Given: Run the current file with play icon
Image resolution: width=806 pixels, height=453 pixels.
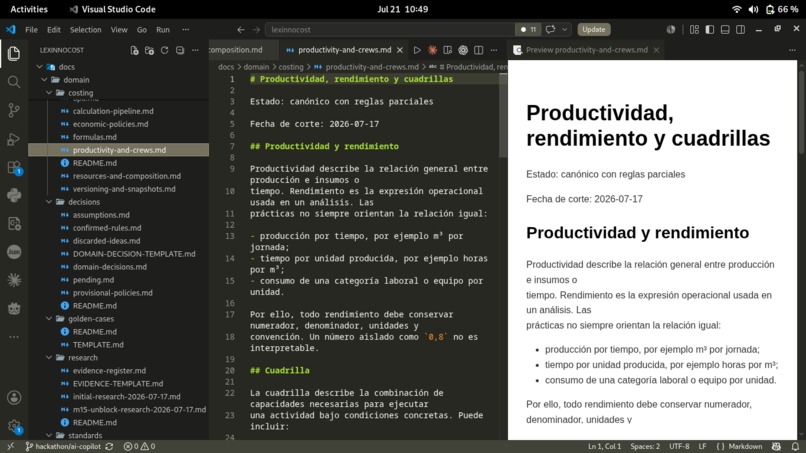Looking at the screenshot, I should click(x=417, y=50).
